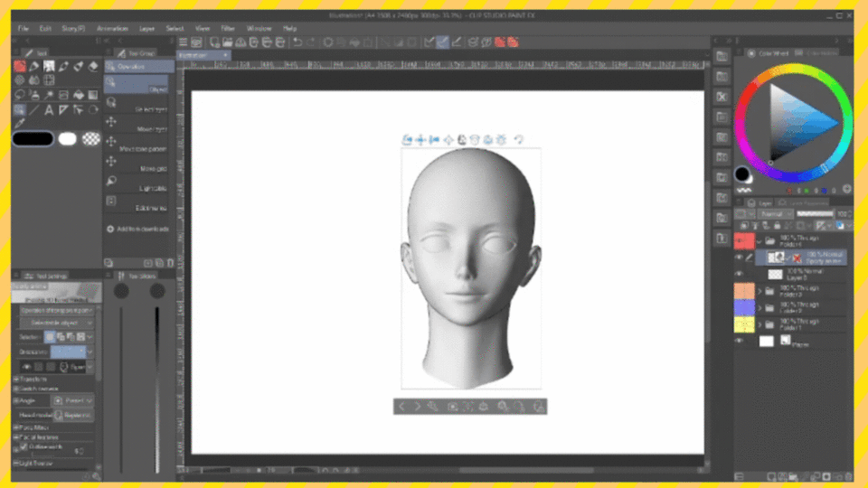The image size is (868, 488).
Task: Select the Lasso selection tool
Action: tap(20, 95)
